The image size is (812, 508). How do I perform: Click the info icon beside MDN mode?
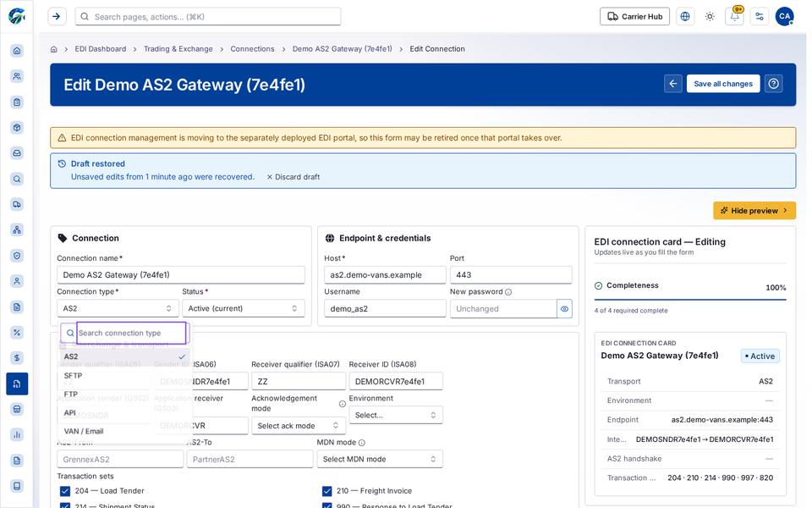coord(361,443)
